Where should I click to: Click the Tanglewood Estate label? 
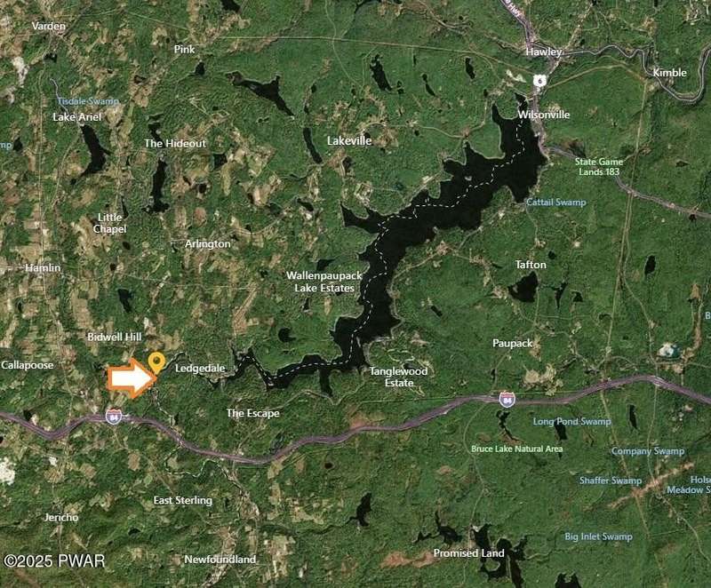click(398, 377)
